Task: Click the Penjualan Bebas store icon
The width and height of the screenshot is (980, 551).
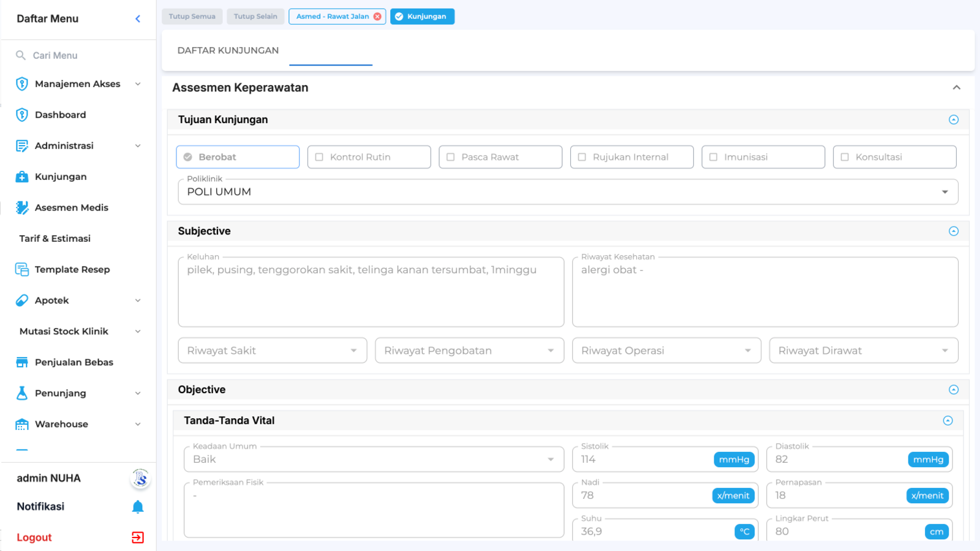Action: coord(22,362)
